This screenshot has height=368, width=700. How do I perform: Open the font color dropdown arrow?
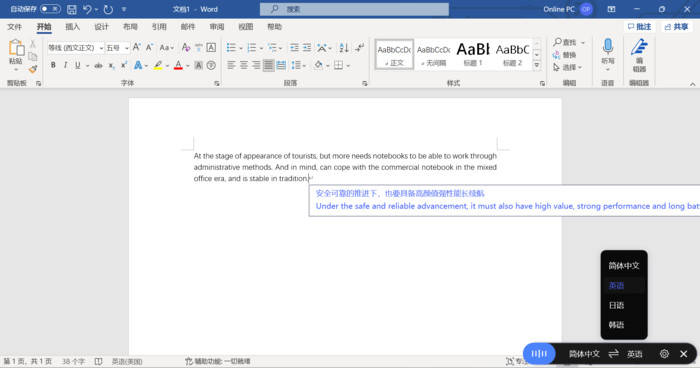(188, 66)
